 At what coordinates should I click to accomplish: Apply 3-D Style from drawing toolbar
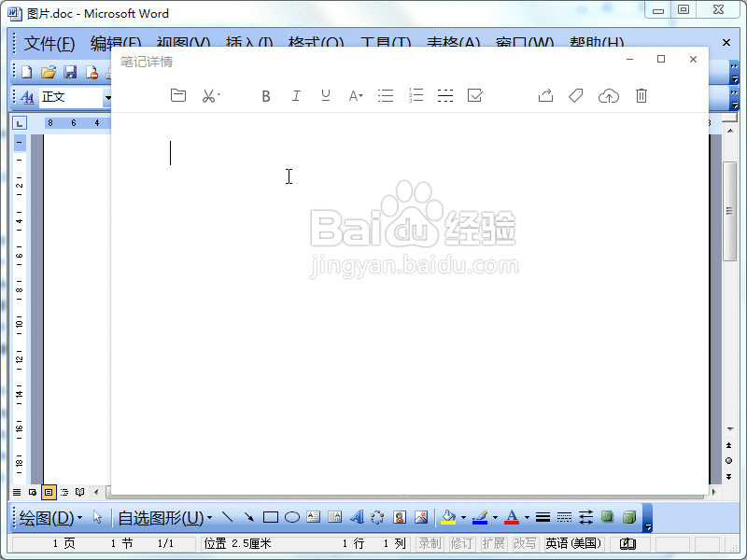click(x=629, y=517)
